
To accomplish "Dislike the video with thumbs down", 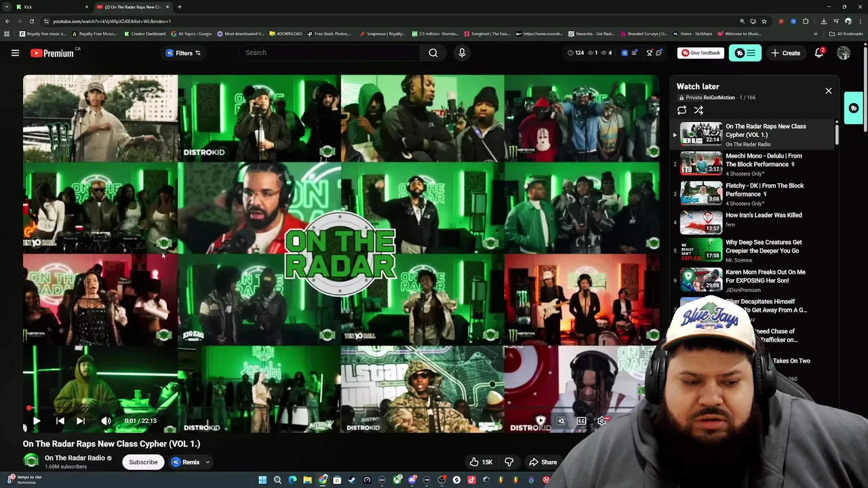I will (x=509, y=462).
